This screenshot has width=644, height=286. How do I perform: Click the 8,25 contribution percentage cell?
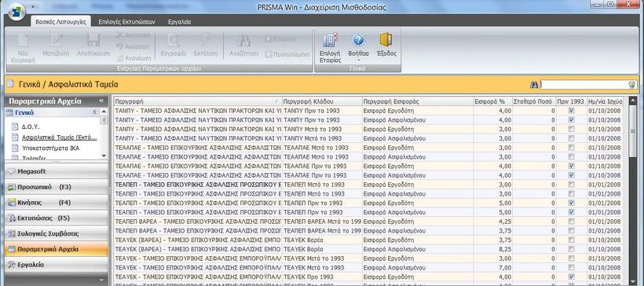[x=492, y=249]
